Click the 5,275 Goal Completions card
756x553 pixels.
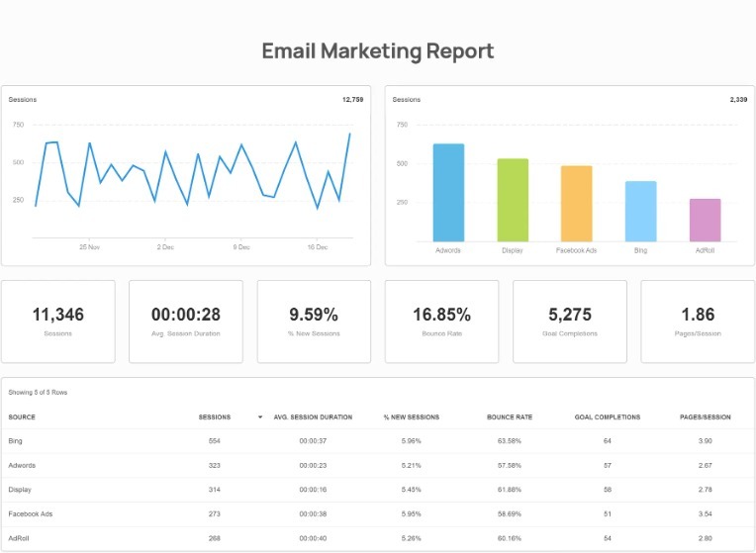570,322
